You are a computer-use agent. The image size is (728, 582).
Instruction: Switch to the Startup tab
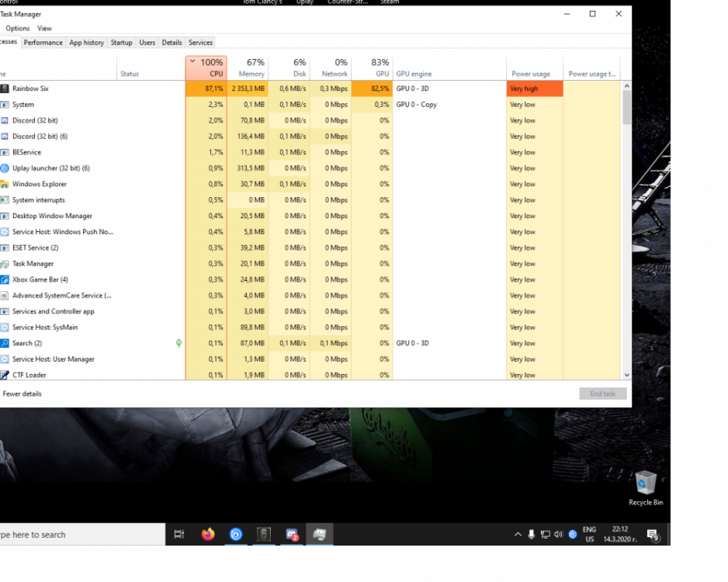point(121,42)
